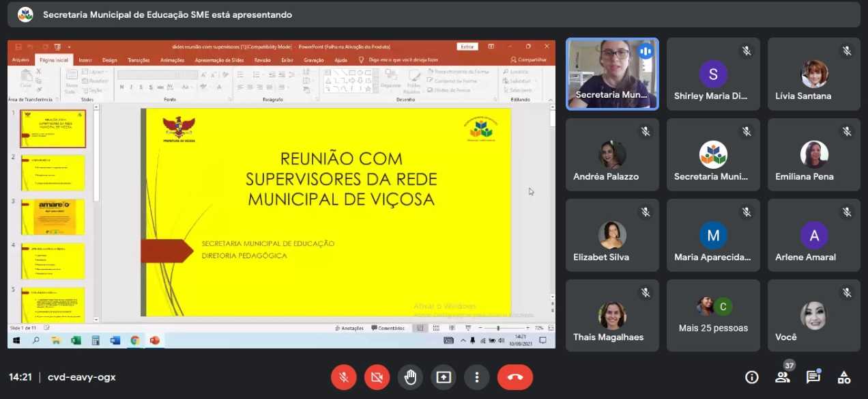
Task: Unmute your microphone in Meet
Action: click(x=343, y=376)
